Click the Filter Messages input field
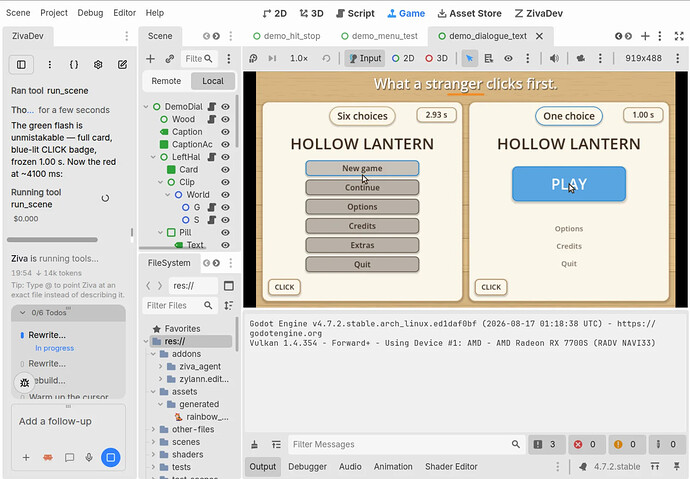This screenshot has height=479, width=690. tap(407, 444)
